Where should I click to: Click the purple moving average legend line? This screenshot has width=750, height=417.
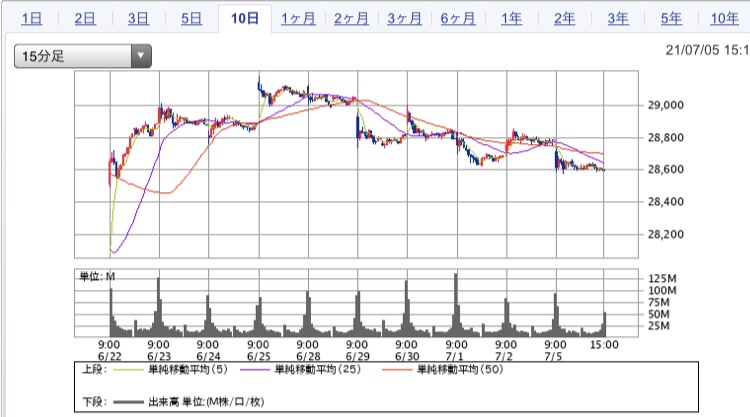[x=254, y=370]
